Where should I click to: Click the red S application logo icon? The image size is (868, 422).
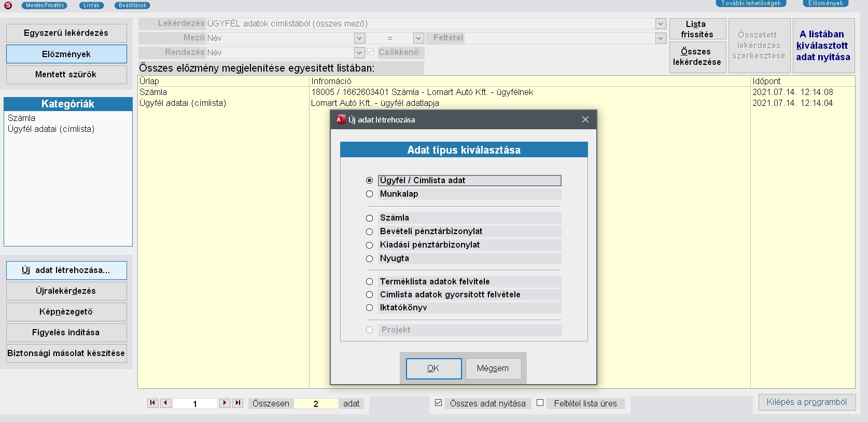(8, 5)
